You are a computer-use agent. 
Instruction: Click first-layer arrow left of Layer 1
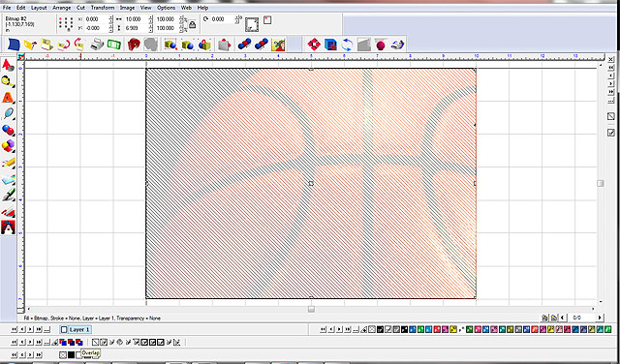(x=15, y=329)
